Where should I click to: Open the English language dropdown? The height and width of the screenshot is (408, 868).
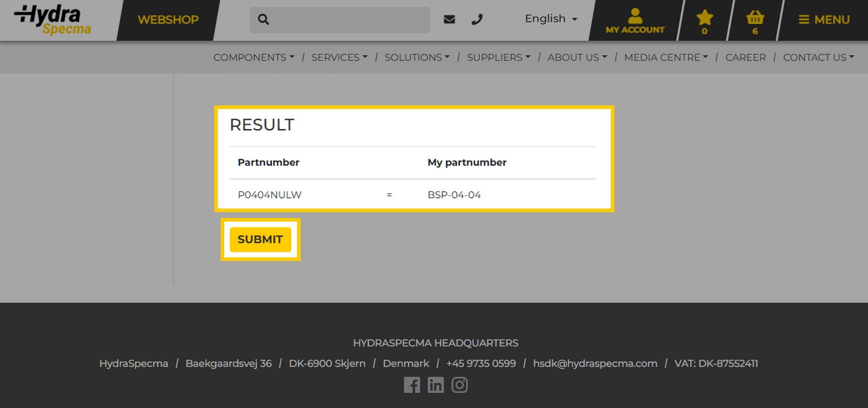[551, 19]
